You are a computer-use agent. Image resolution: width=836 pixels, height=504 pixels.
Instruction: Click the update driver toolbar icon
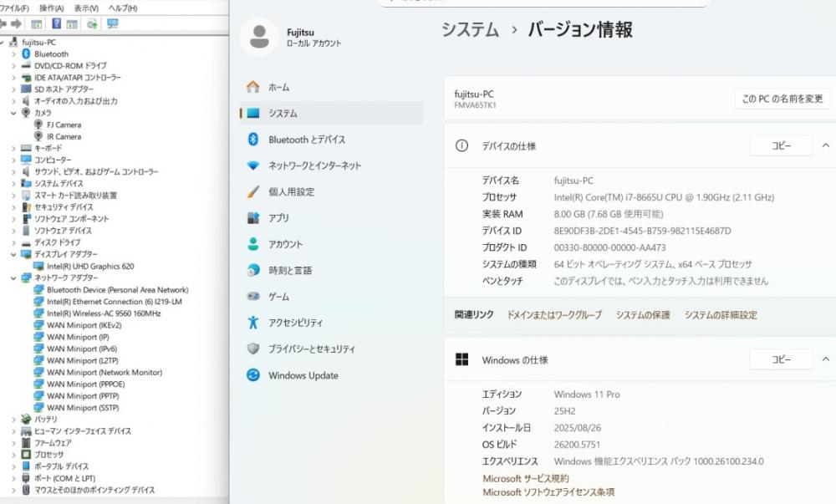click(x=93, y=23)
